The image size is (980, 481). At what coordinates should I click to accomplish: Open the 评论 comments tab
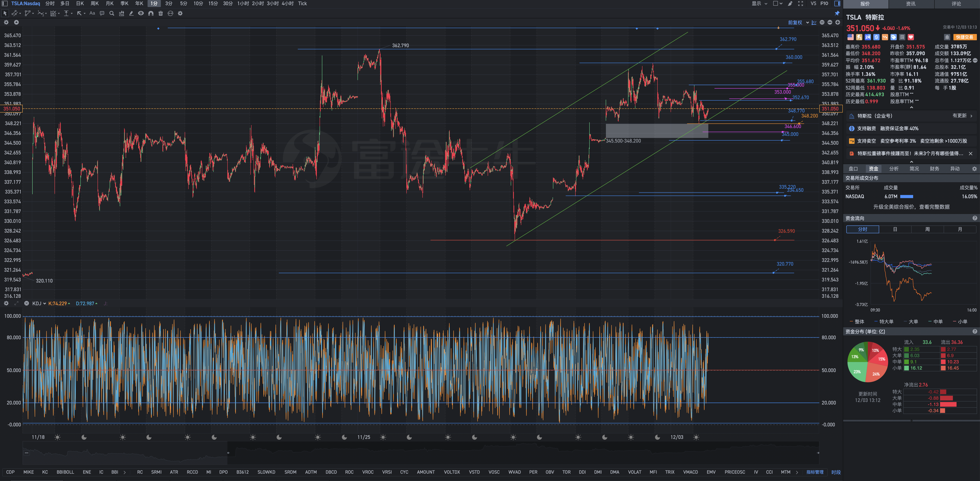(956, 4)
